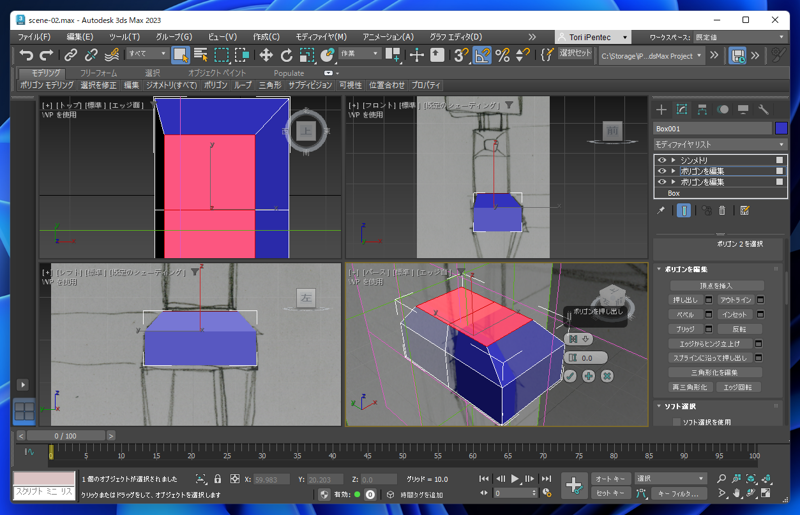
Task: Click the green checkmark OK caddy button
Action: pyautogui.click(x=570, y=376)
